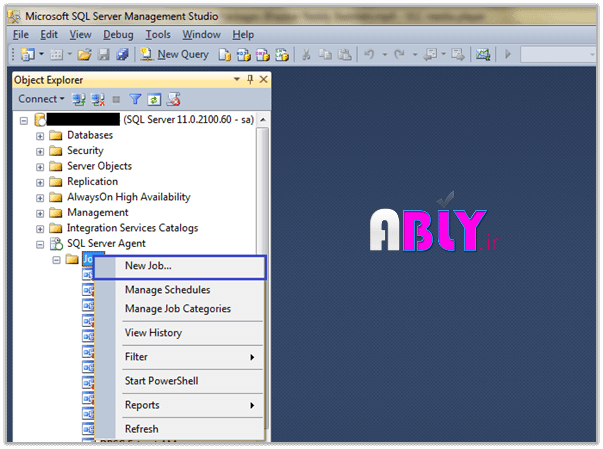Click the Copy icon in toolbar

pos(325,55)
